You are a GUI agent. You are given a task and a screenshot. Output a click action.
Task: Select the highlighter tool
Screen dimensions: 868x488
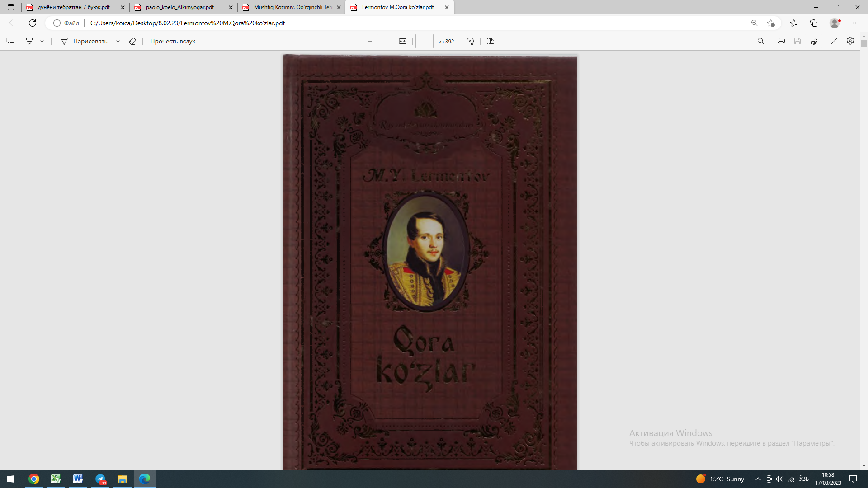[29, 41]
